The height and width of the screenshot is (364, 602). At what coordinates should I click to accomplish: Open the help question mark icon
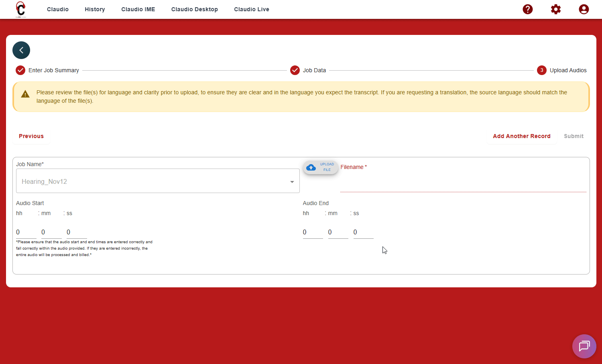click(x=527, y=9)
